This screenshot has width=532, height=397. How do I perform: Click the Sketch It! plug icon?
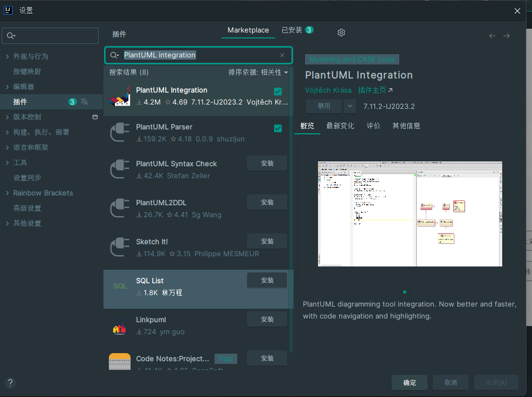pos(119,248)
